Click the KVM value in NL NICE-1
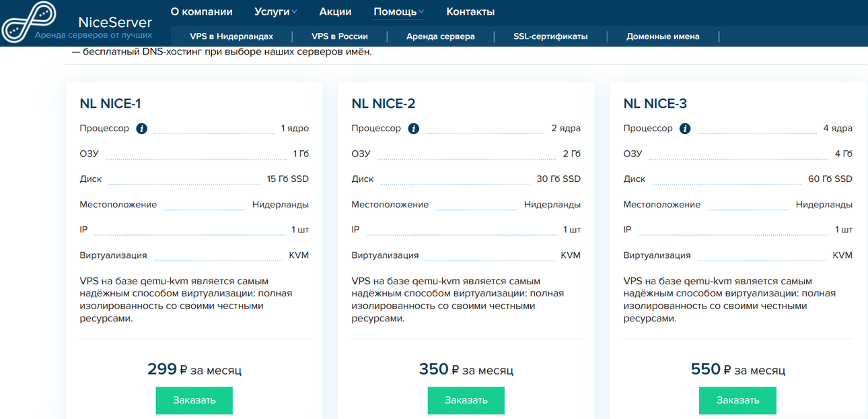Image resolution: width=868 pixels, height=419 pixels. [299, 256]
